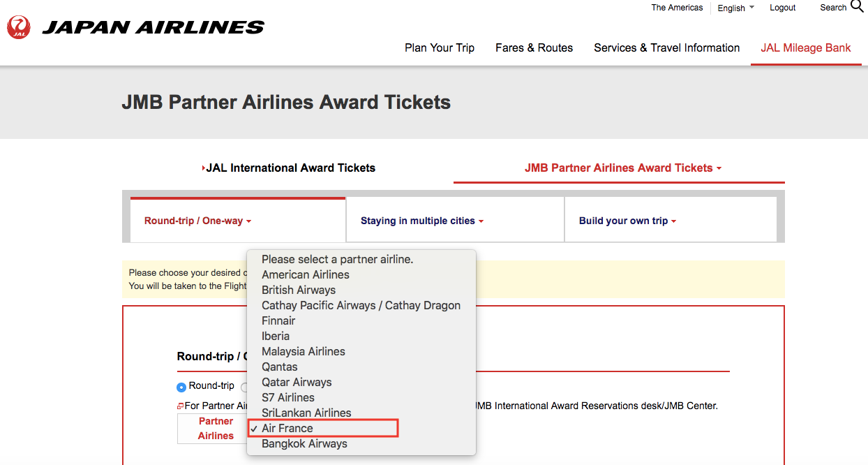
Task: Click the small icon before For Partner Airlines note
Action: click(180, 406)
